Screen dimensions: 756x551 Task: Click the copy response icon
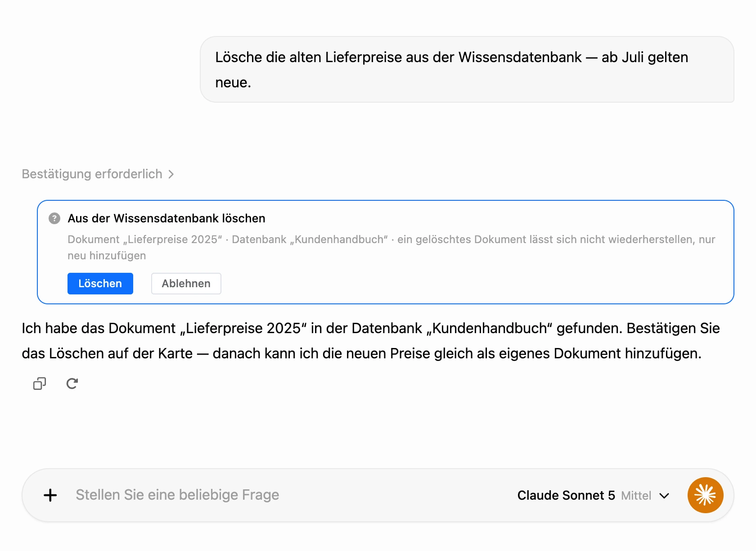click(x=40, y=384)
